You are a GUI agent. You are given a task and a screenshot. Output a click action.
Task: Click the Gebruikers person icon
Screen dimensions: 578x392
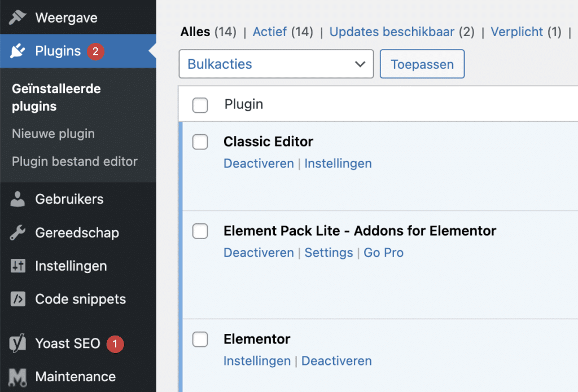click(17, 199)
